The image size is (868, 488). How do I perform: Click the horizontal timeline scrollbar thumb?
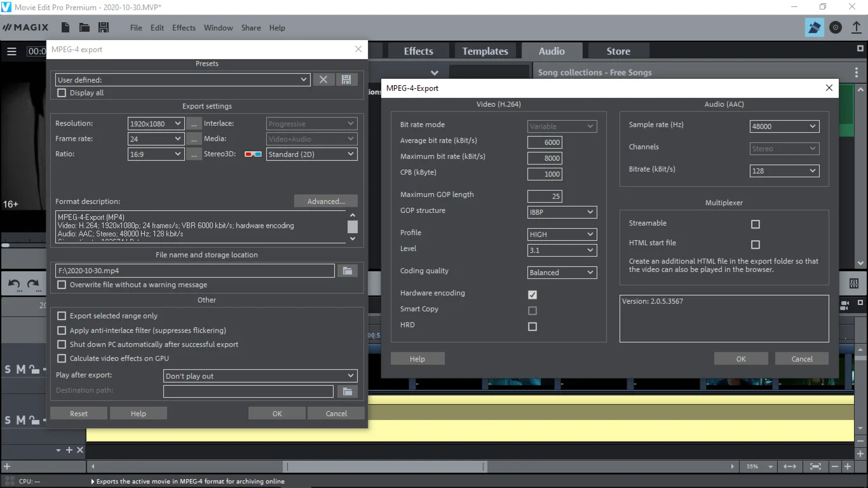click(x=384, y=466)
